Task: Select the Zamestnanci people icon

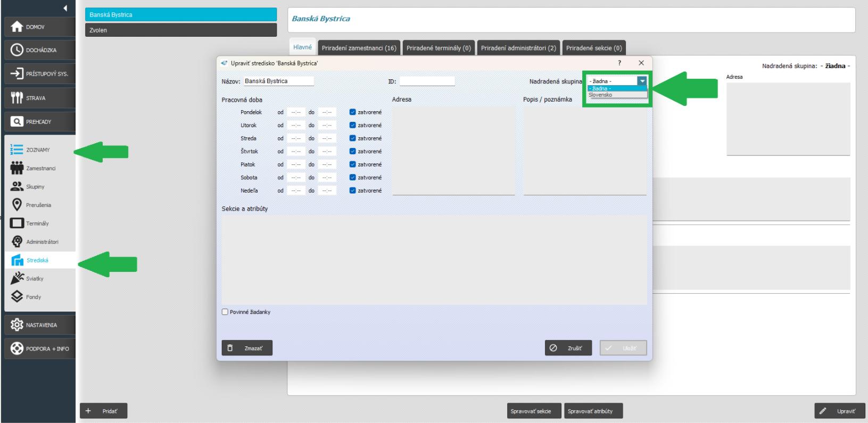Action: [17, 168]
